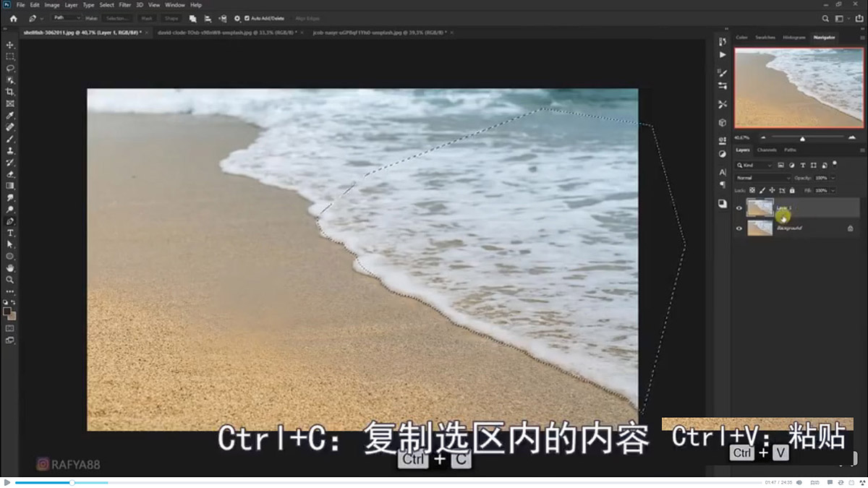This screenshot has width=868, height=488.
Task: Select the Lasso tool
Action: click(x=10, y=68)
